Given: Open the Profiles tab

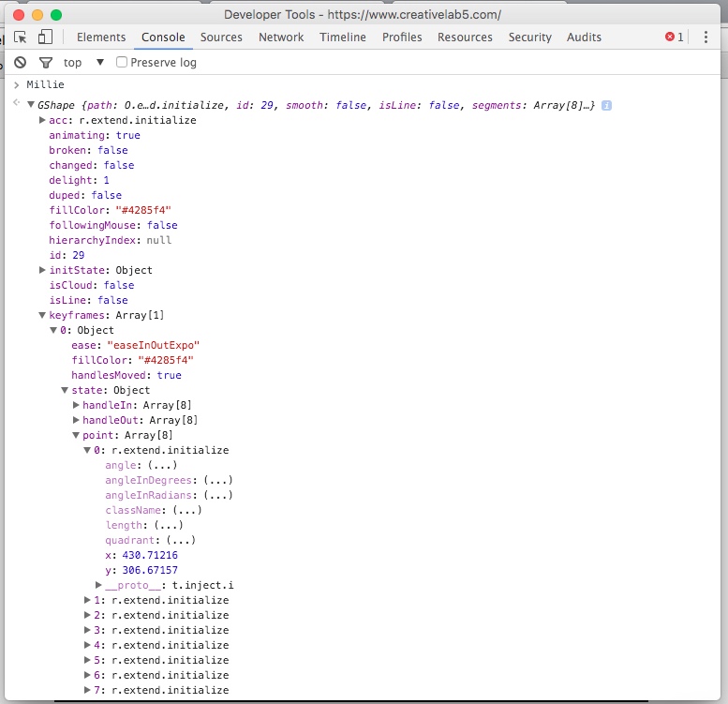Looking at the screenshot, I should tap(402, 37).
